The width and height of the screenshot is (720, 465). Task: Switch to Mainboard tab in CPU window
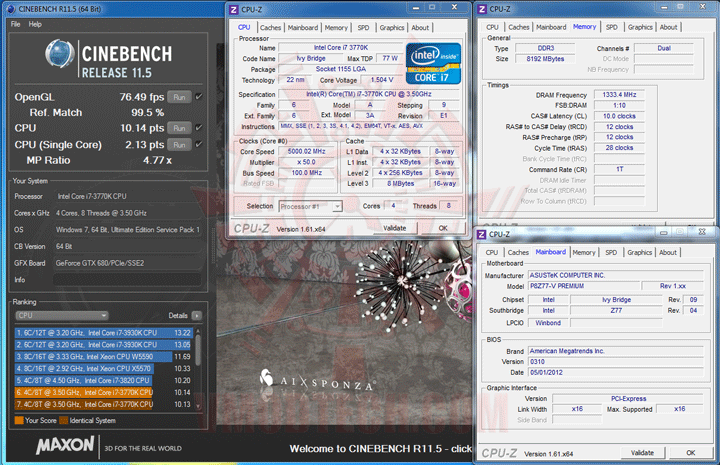(x=303, y=28)
